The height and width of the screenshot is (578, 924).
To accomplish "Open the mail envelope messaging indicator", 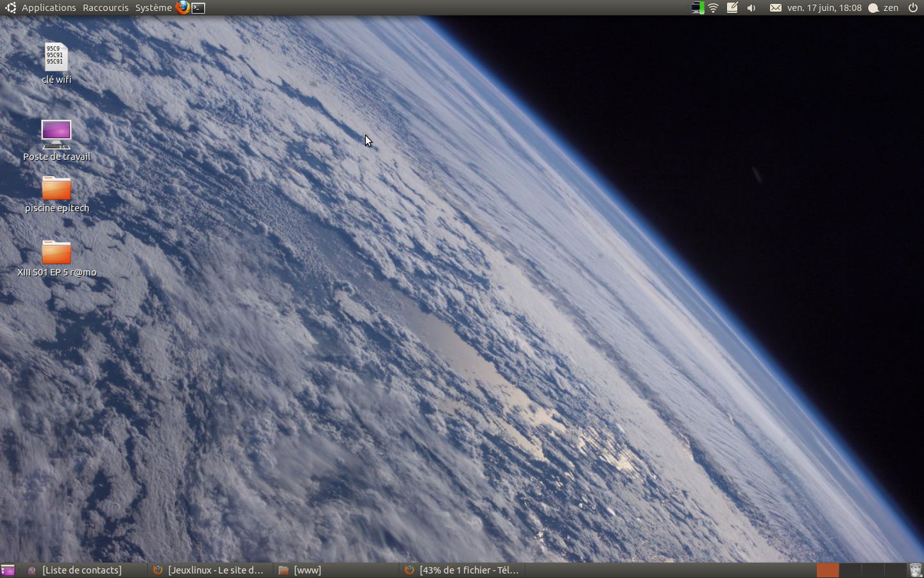I will [x=775, y=8].
